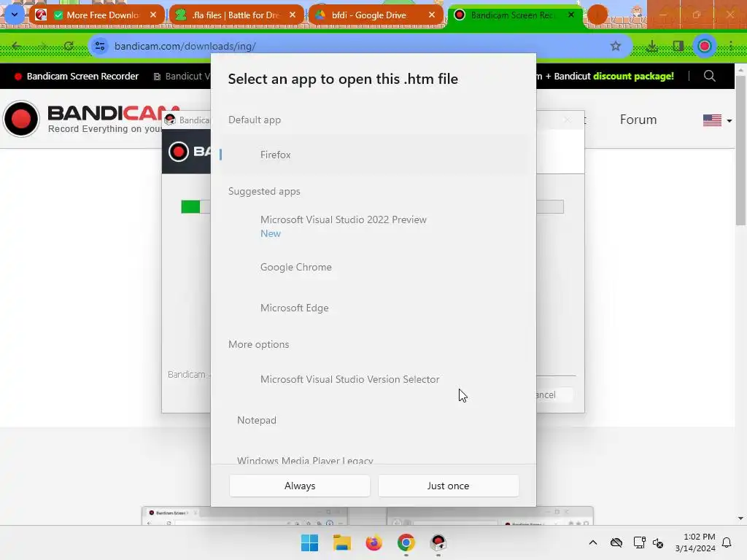Switch to .fla files Battle for Dream tab
Screen dimensions: 747x560
click(236, 15)
